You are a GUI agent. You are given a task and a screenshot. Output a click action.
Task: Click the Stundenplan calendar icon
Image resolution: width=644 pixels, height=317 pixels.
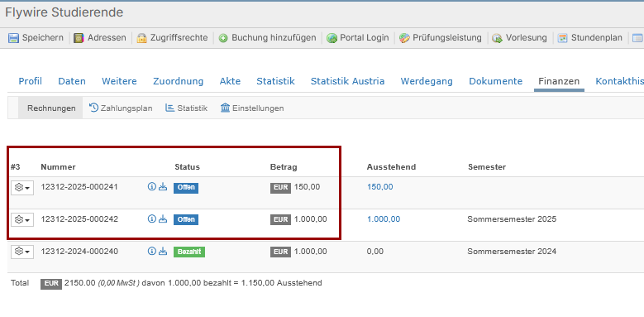[563, 38]
